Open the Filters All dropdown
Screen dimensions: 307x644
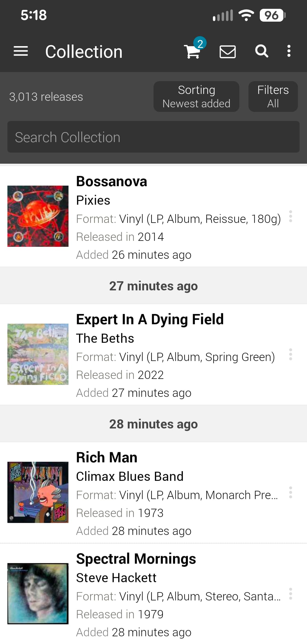click(x=273, y=97)
